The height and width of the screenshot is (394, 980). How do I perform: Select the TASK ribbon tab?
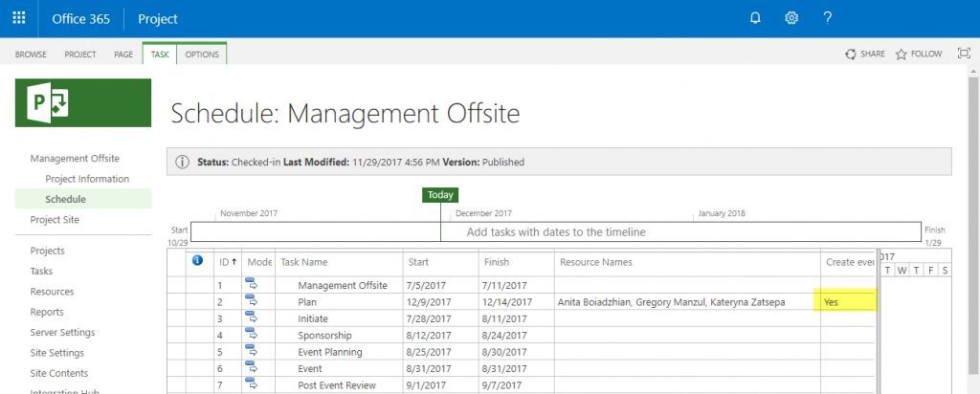[x=160, y=55]
